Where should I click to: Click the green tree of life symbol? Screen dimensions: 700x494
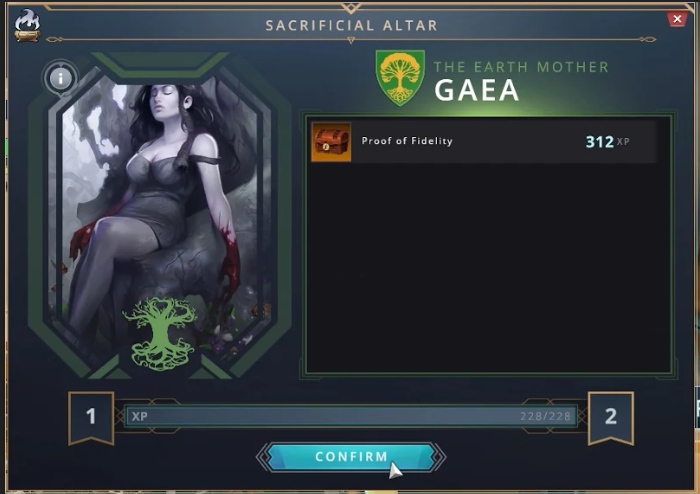(x=160, y=333)
